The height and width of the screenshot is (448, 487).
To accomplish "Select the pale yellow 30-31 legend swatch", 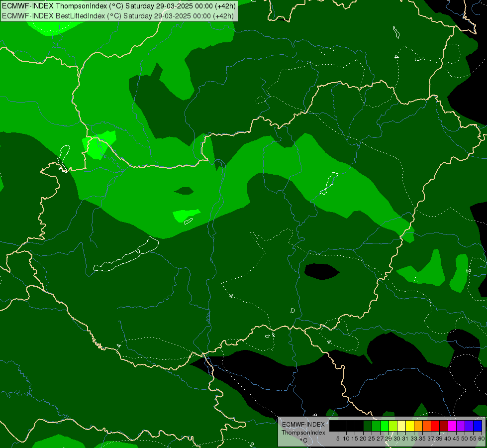I will (x=401, y=426).
